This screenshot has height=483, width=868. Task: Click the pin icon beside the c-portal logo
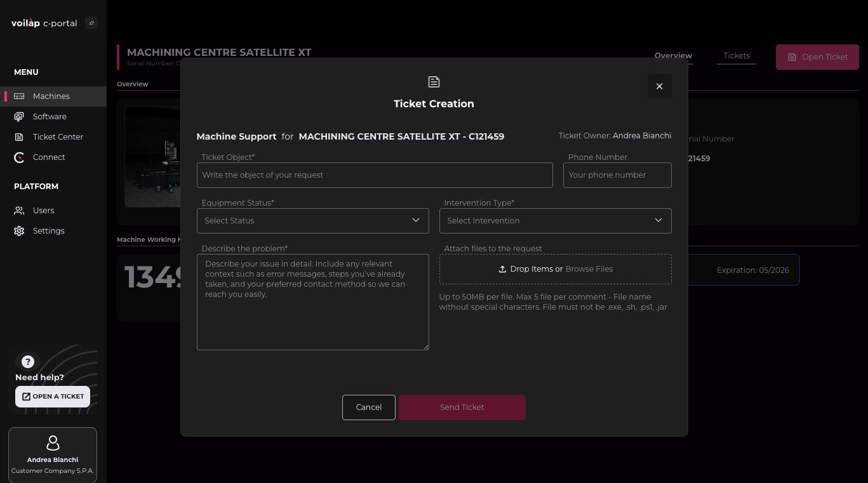point(91,23)
